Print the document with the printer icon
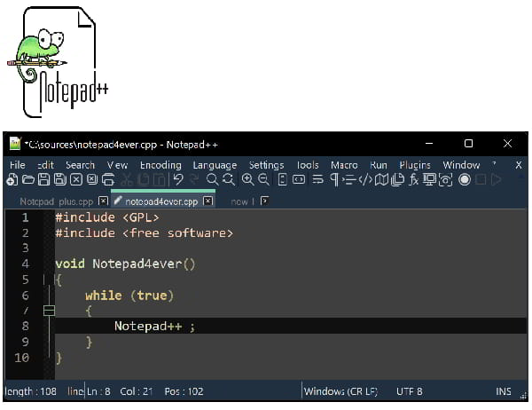This screenshot has width=532, height=410. pyautogui.click(x=108, y=179)
